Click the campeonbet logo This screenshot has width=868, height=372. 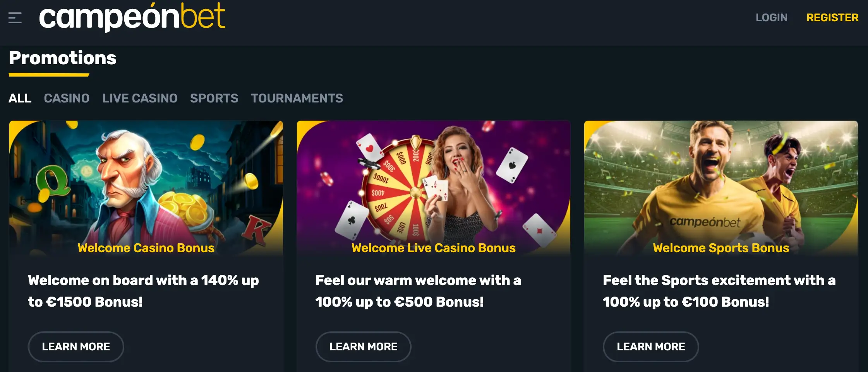click(132, 17)
